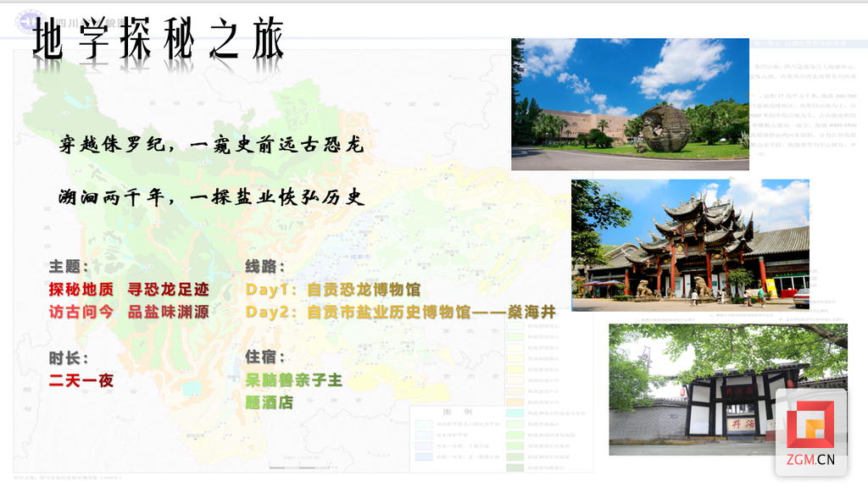Select the 主题 heading label
This screenshot has width=868, height=498.
tap(69, 266)
